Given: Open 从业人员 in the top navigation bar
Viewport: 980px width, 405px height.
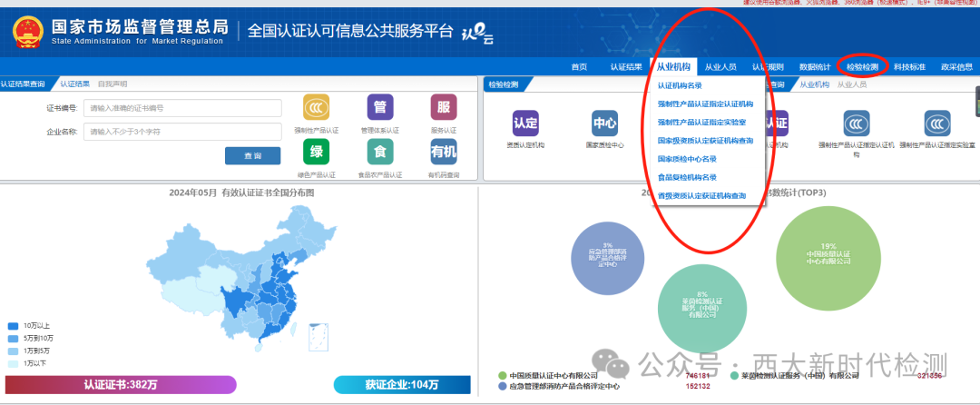Looking at the screenshot, I should [720, 67].
